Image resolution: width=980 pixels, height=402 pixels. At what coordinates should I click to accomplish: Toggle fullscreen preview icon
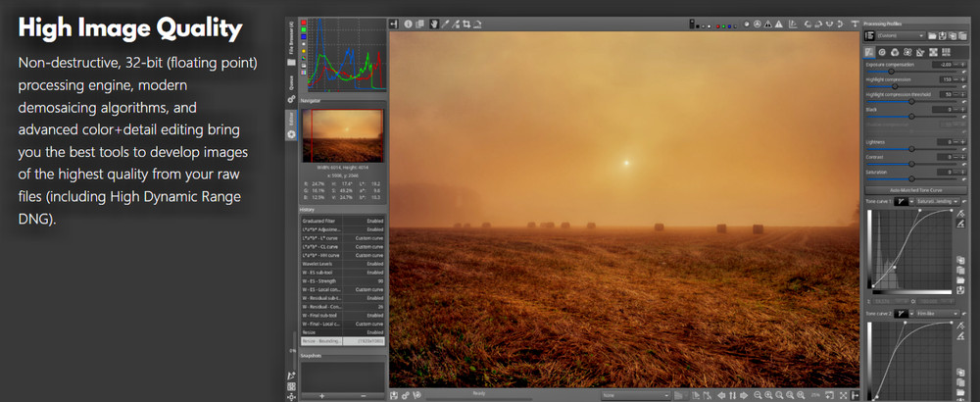point(843,395)
